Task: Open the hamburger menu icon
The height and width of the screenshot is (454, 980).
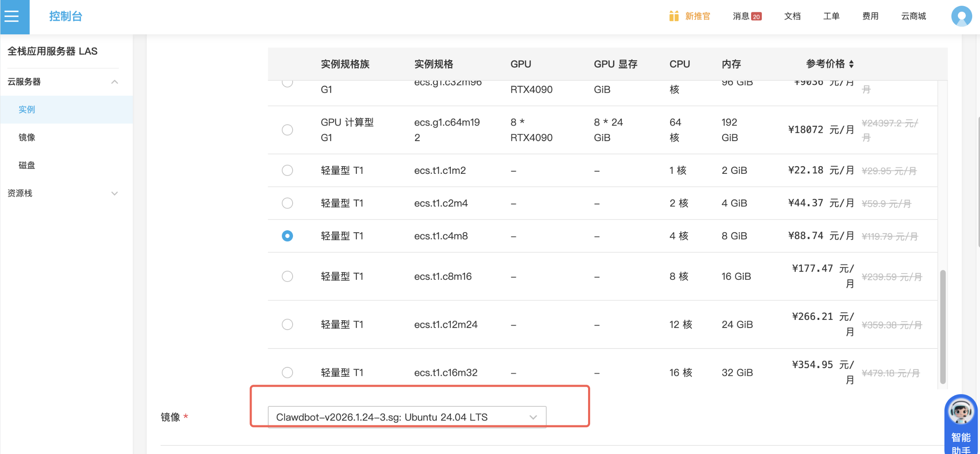Action: [12, 16]
